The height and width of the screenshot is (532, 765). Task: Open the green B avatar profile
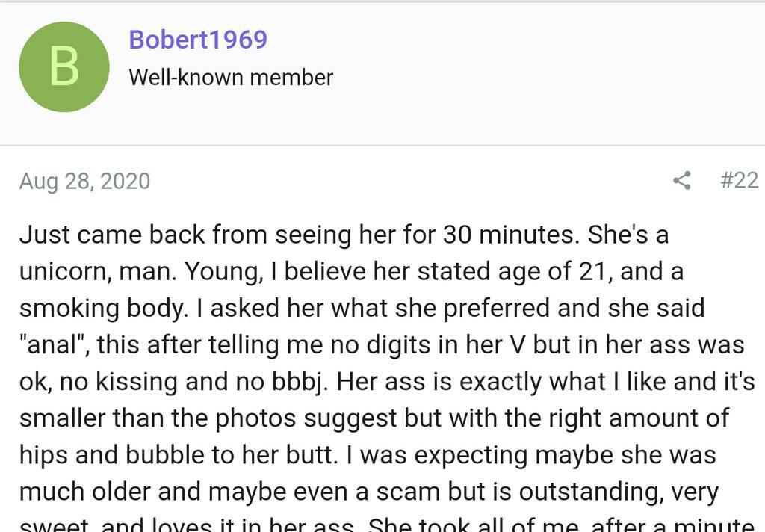[64, 67]
